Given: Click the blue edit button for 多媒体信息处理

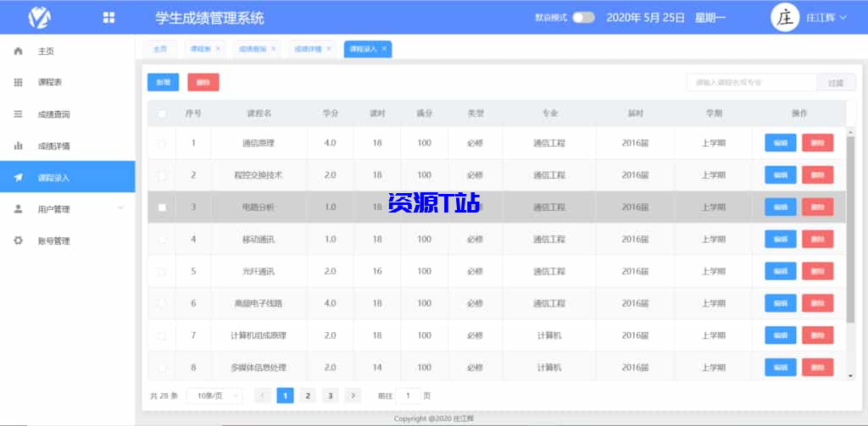Looking at the screenshot, I should click(781, 368).
